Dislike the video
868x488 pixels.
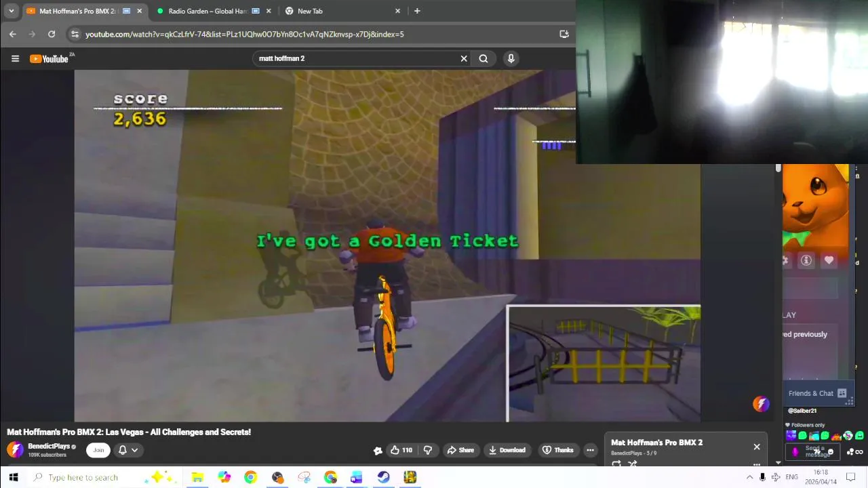428,450
